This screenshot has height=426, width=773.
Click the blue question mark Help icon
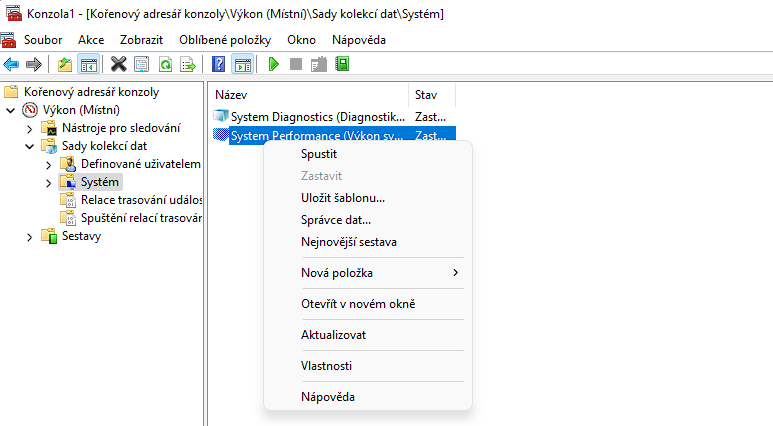(219, 64)
